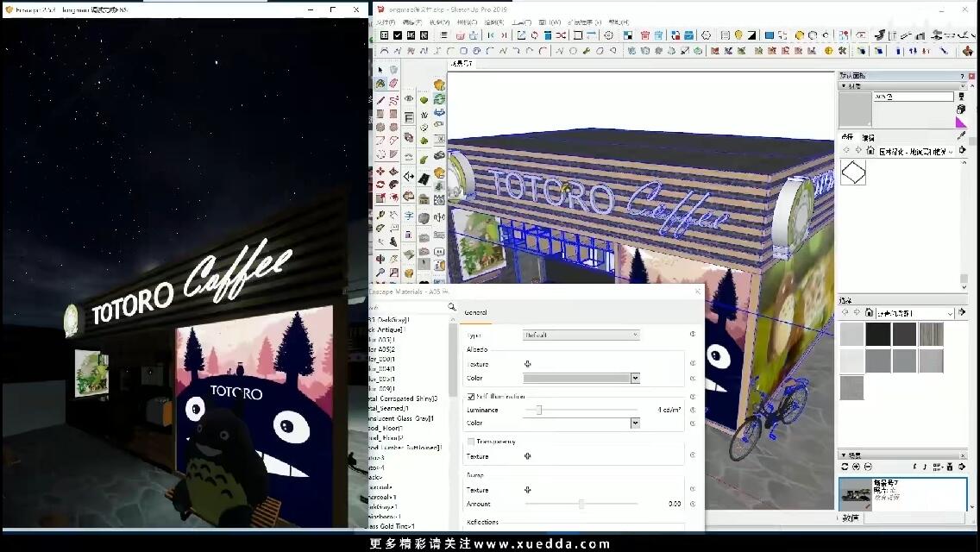Open the material Type dropdown

[581, 335]
